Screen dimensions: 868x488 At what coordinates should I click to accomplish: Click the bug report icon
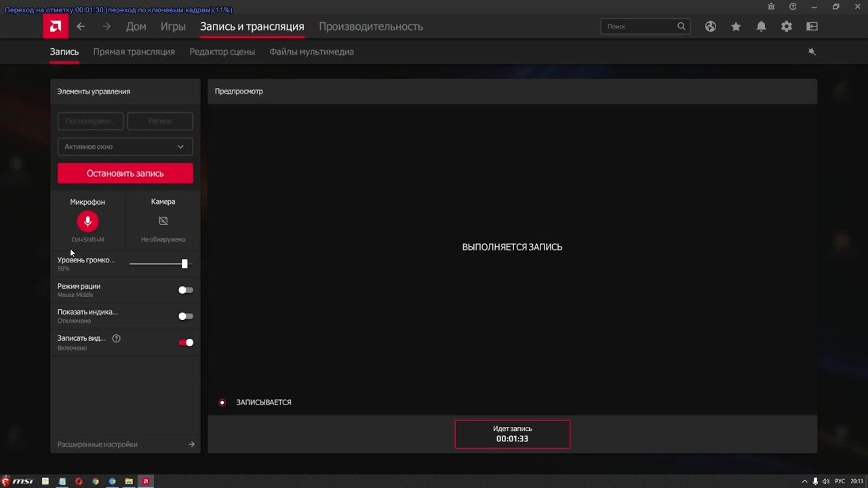click(x=771, y=7)
